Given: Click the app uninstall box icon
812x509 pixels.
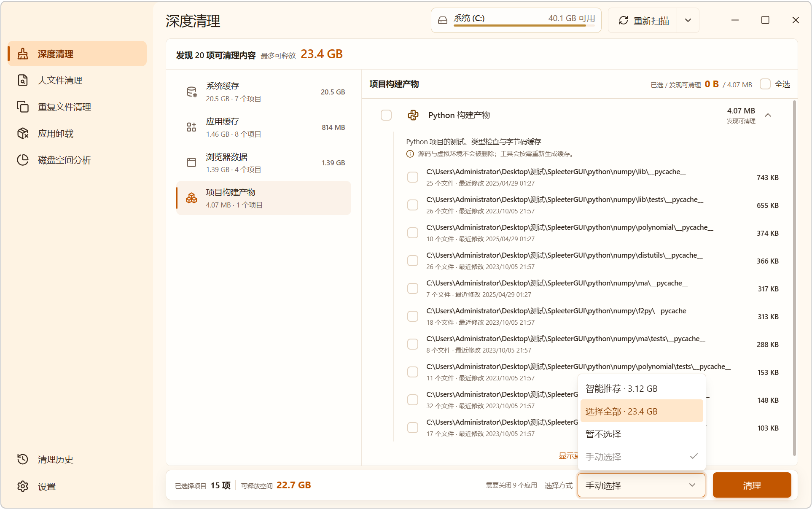Looking at the screenshot, I should [23, 133].
